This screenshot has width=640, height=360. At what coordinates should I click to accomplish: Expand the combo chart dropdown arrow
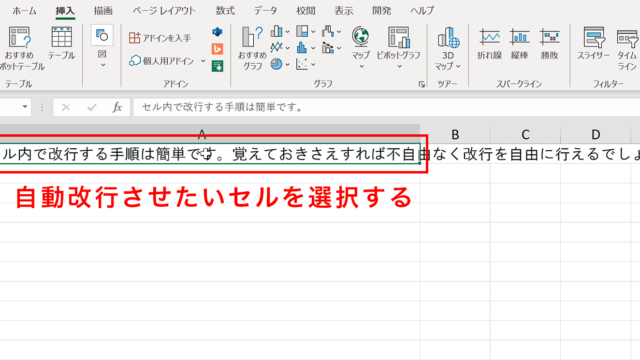(x=339, y=48)
